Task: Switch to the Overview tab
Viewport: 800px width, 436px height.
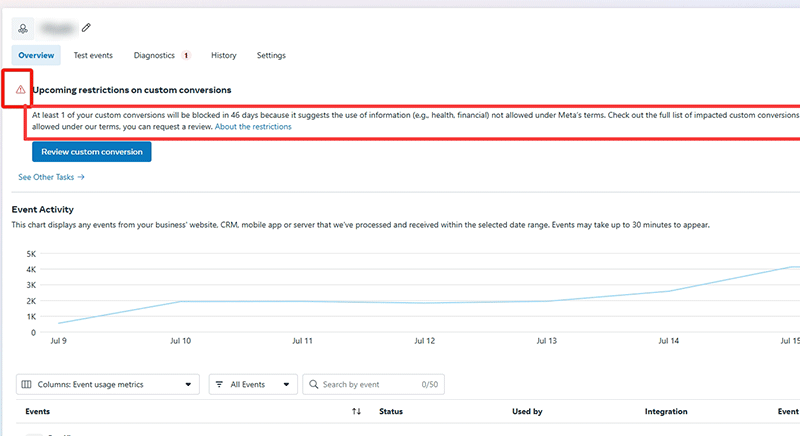Action: coord(36,55)
